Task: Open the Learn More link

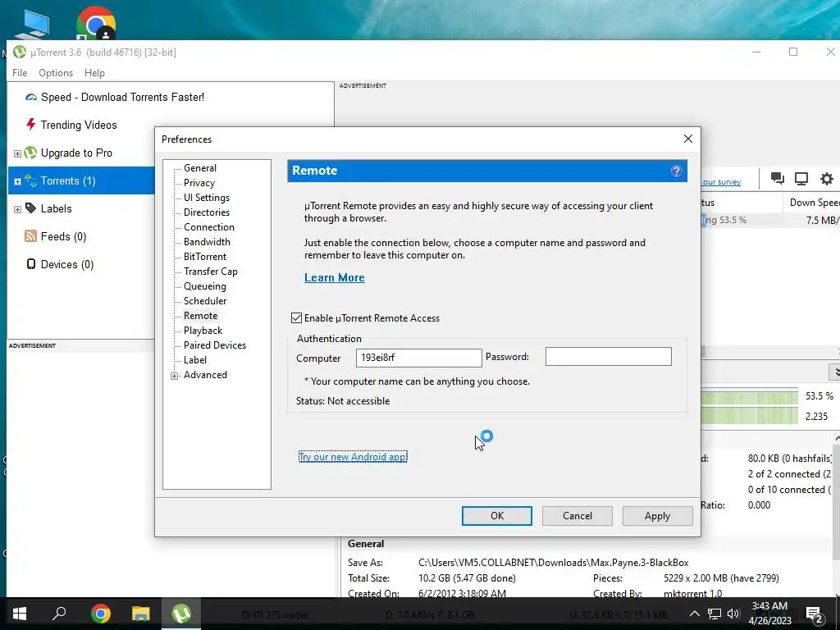Action: (x=335, y=277)
